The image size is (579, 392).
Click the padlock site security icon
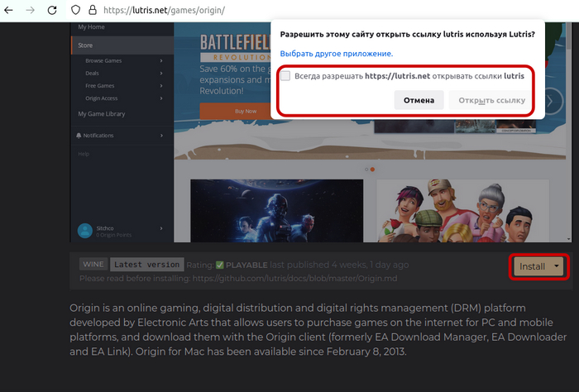coord(93,10)
